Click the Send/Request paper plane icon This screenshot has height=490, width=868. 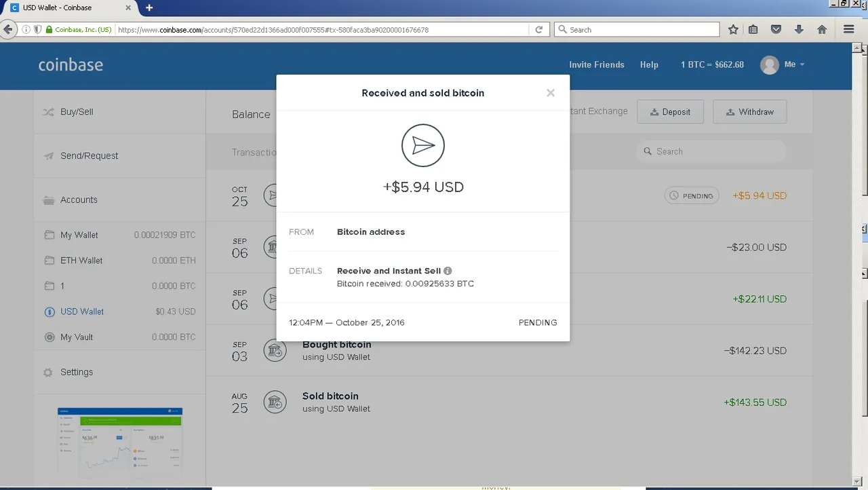coord(48,155)
